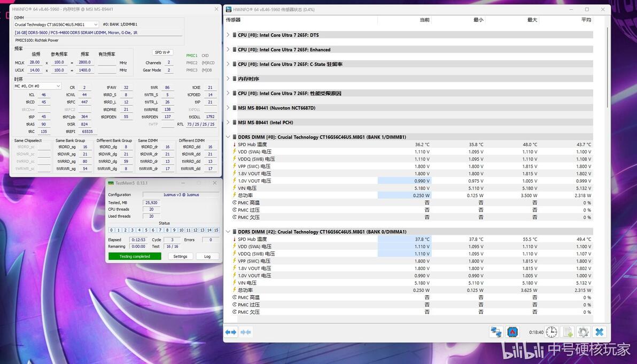
Task: Click the PMIC 欠压 status icon for DIMM #2
Action: coord(235,312)
